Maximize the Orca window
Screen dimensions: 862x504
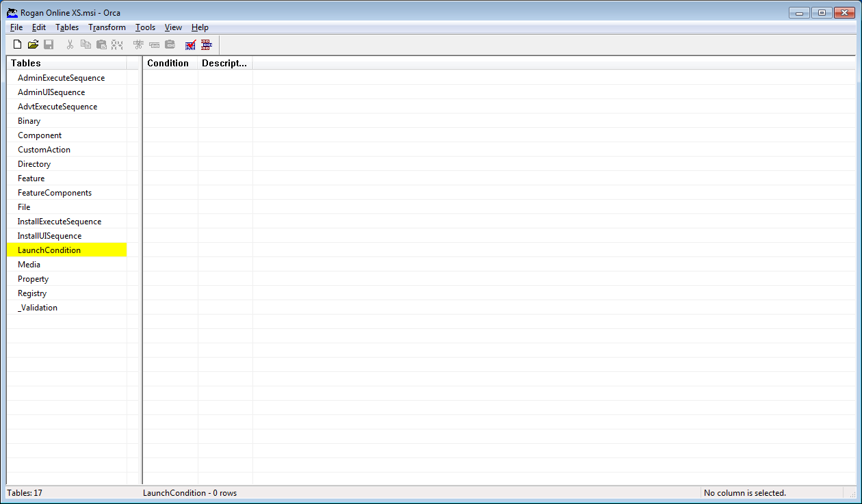point(821,12)
